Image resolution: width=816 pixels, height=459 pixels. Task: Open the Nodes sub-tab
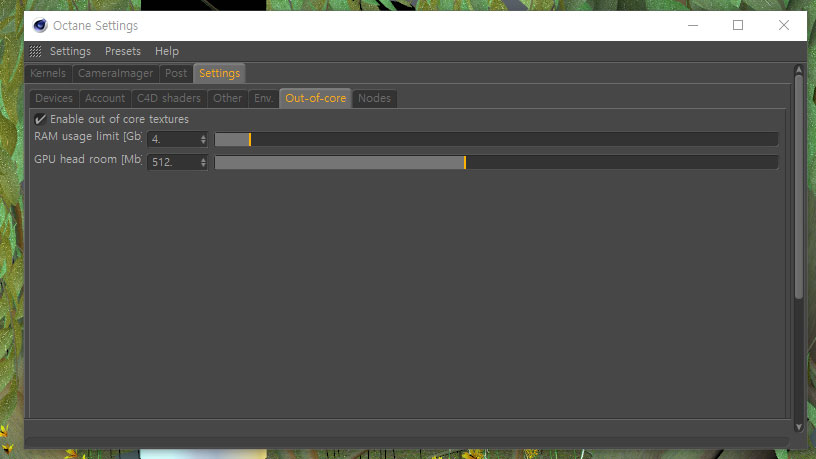tap(374, 98)
